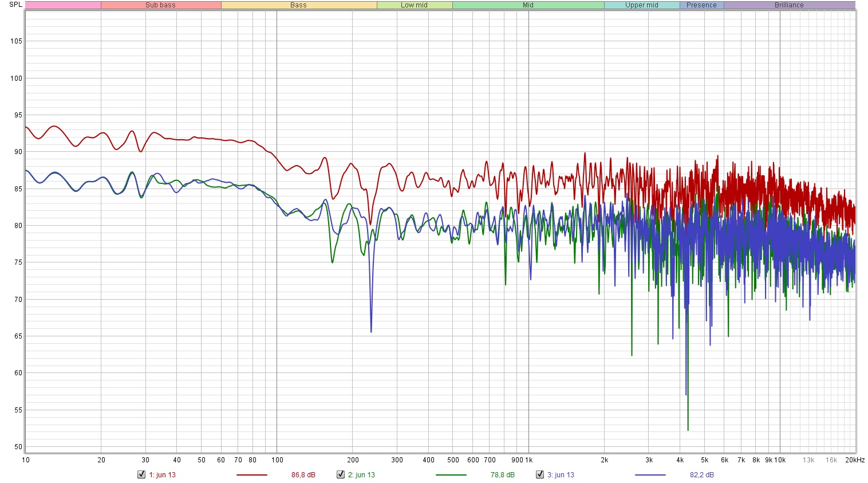This screenshot has height=483, width=868.
Task: Click the SPL axis label
Action: [15, 5]
